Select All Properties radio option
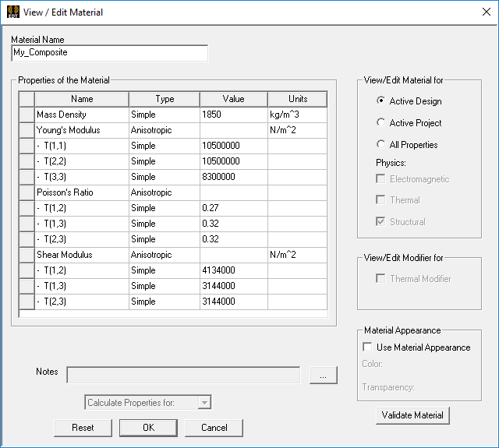The height and width of the screenshot is (448, 499). pyautogui.click(x=380, y=144)
